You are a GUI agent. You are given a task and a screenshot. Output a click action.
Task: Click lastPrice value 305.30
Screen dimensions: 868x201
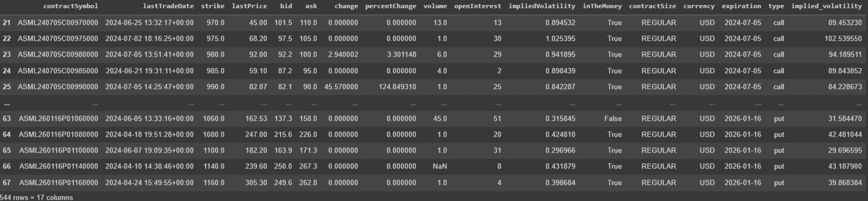coord(256,183)
